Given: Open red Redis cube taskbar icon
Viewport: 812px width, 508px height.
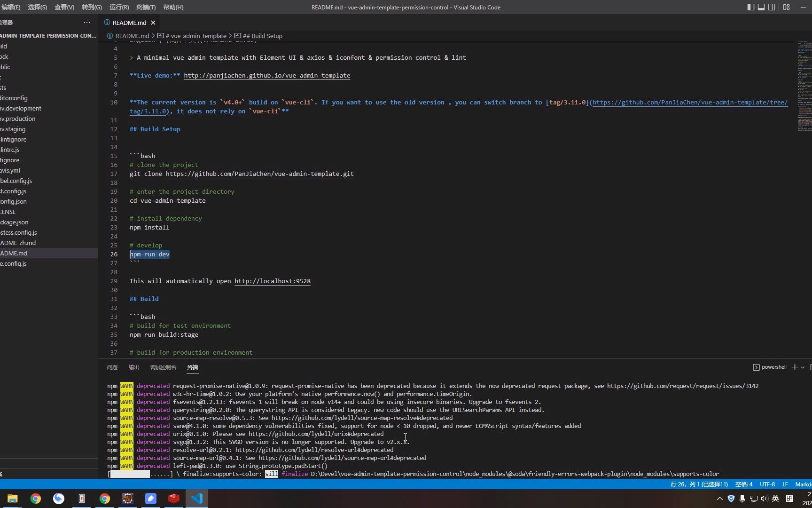Looking at the screenshot, I should [174, 499].
